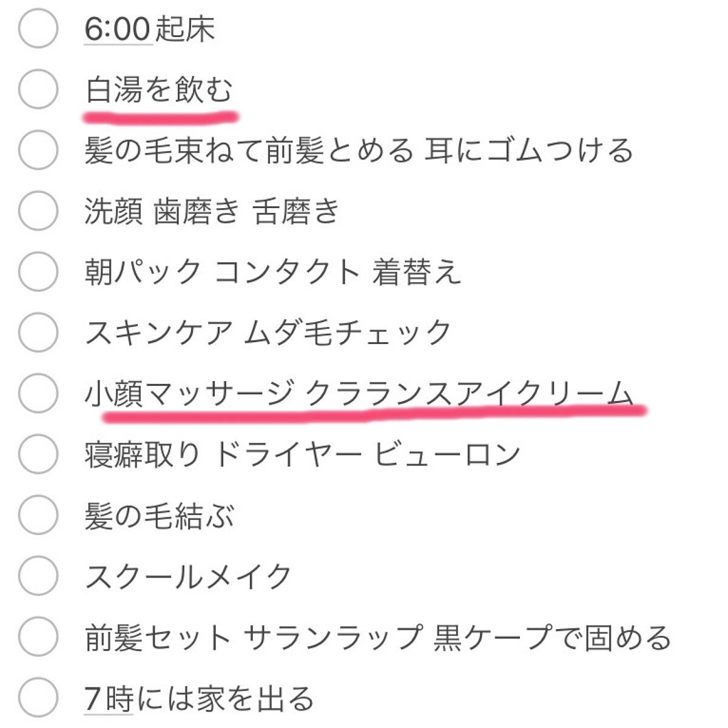Image resolution: width=728 pixels, height=728 pixels.
Task: Tap the underlined 7時 time link
Action: (109, 698)
